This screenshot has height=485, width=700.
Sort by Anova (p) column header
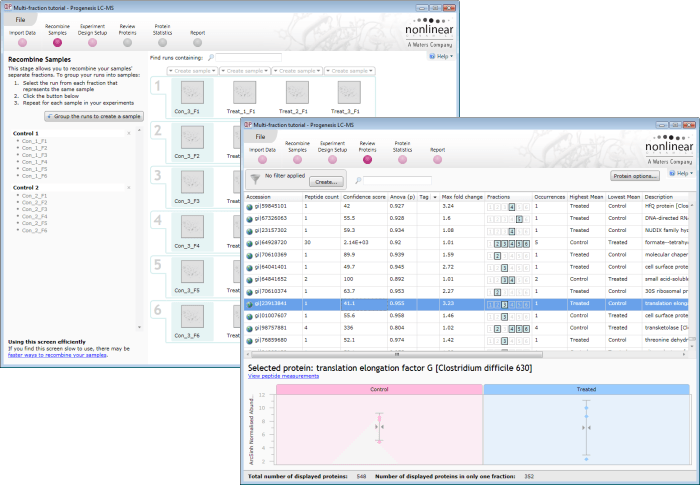[402, 197]
